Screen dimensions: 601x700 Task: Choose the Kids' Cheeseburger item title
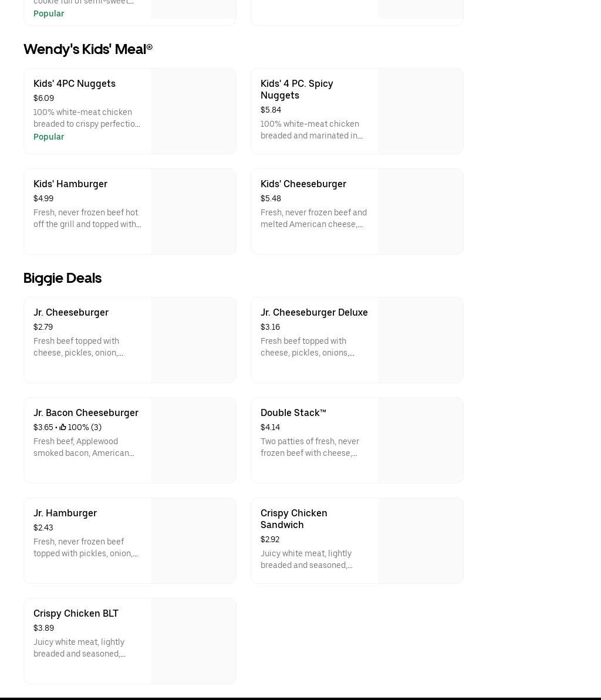(x=303, y=184)
